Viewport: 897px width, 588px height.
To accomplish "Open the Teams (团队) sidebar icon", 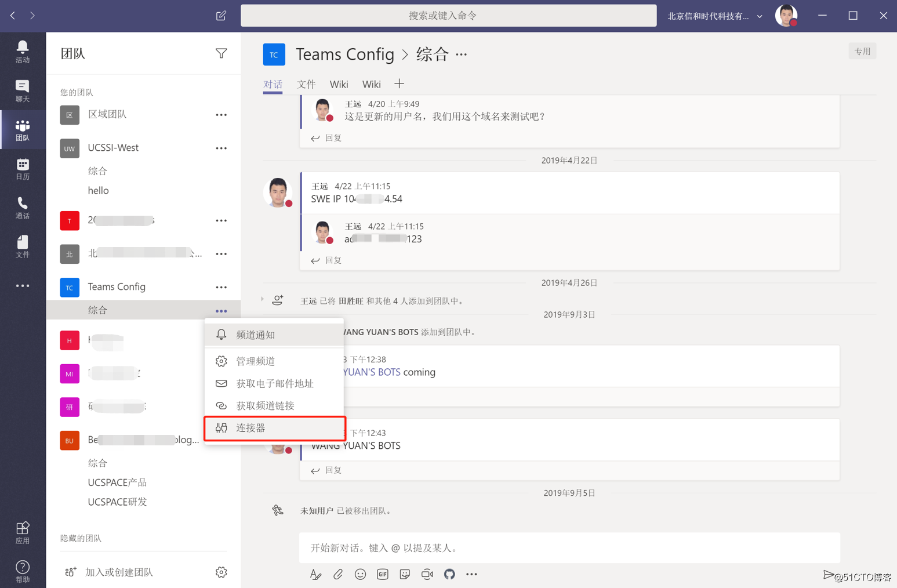I will 23,129.
